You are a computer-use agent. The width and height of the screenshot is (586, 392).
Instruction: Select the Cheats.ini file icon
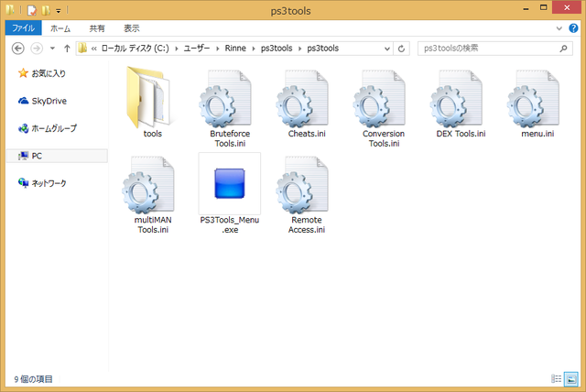pos(302,99)
